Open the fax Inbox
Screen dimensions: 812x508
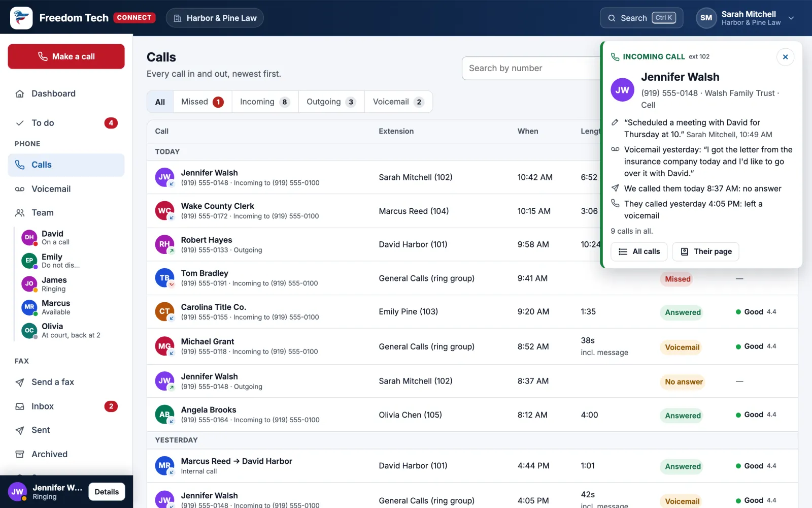66,406
